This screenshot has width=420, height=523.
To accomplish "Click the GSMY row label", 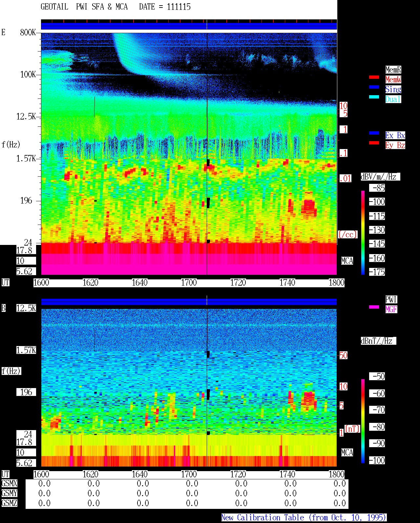I will pos(9,493).
